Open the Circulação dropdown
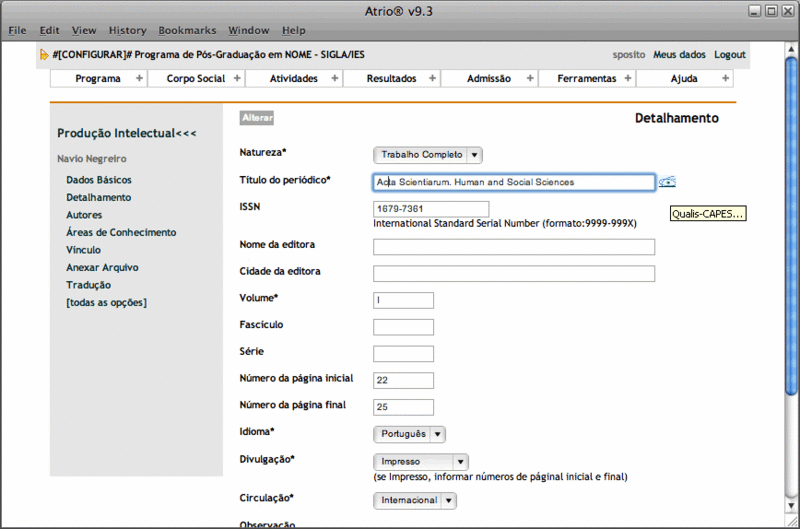This screenshot has height=529, width=800. [415, 500]
